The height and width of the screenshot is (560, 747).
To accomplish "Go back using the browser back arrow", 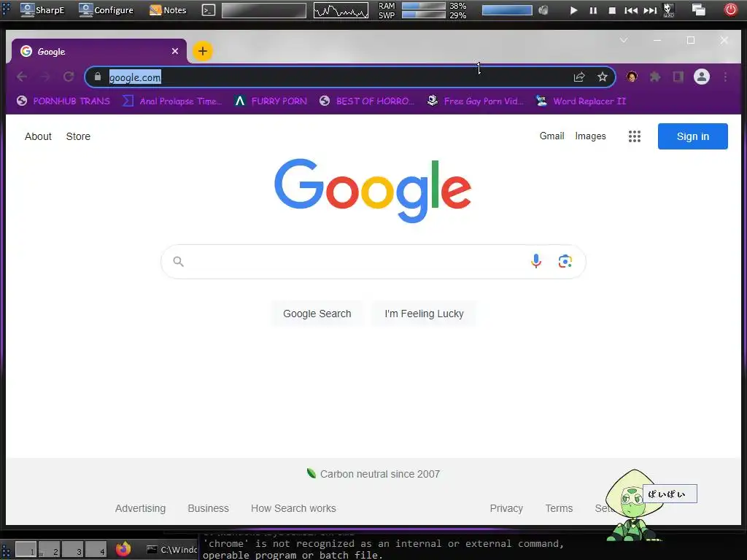I will pos(22,77).
